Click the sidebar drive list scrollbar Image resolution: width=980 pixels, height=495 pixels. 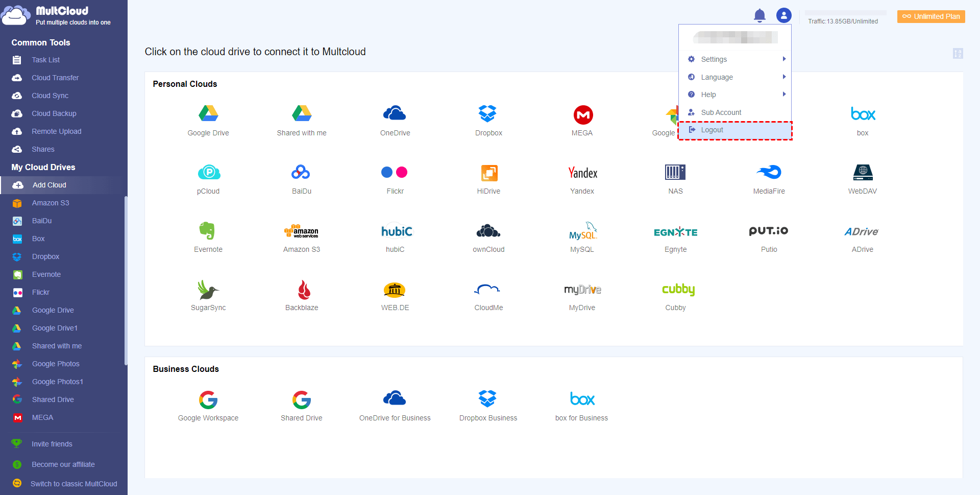126,281
